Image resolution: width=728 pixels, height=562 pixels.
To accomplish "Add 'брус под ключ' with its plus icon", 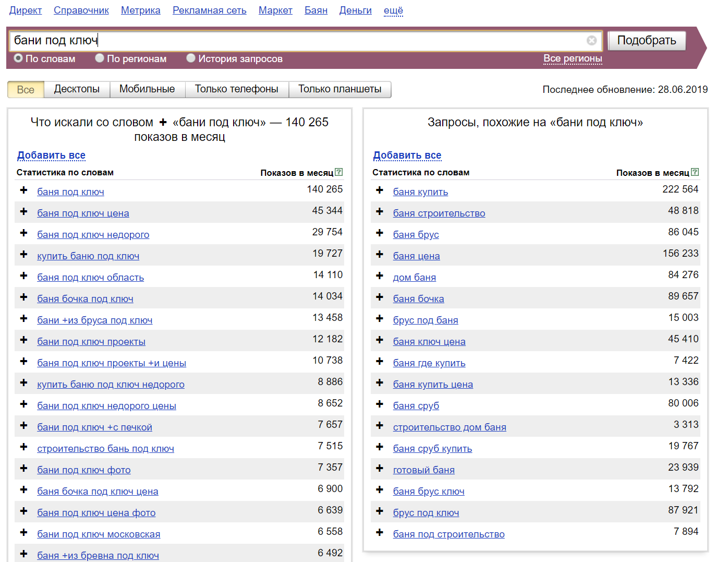I will pyautogui.click(x=380, y=511).
